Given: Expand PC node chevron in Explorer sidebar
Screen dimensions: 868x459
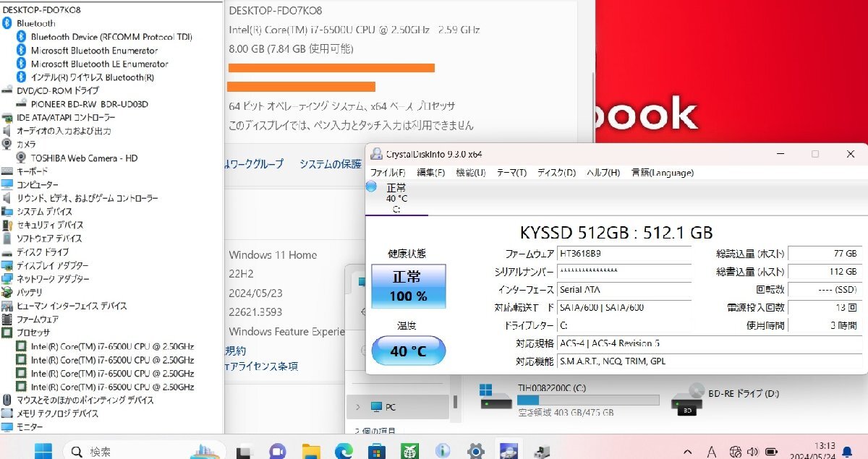Looking at the screenshot, I should 358,407.
